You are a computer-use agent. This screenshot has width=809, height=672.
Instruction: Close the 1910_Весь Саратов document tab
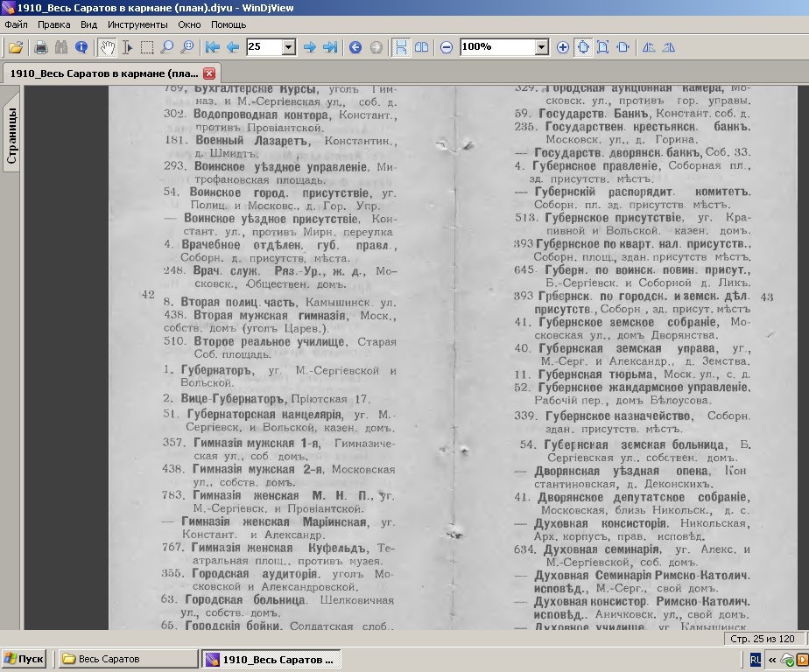click(209, 73)
